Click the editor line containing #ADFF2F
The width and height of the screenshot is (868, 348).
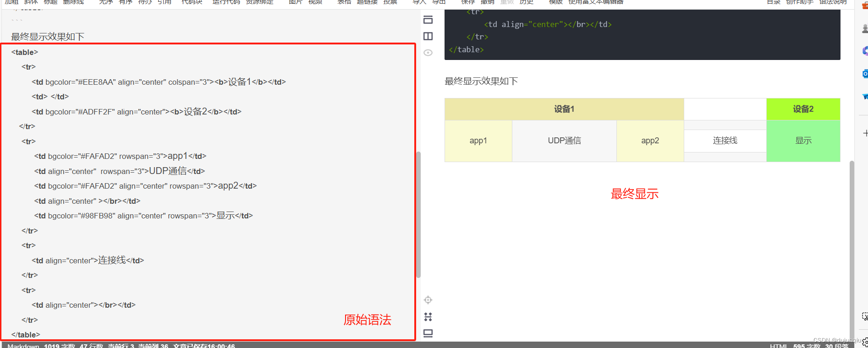137,112
